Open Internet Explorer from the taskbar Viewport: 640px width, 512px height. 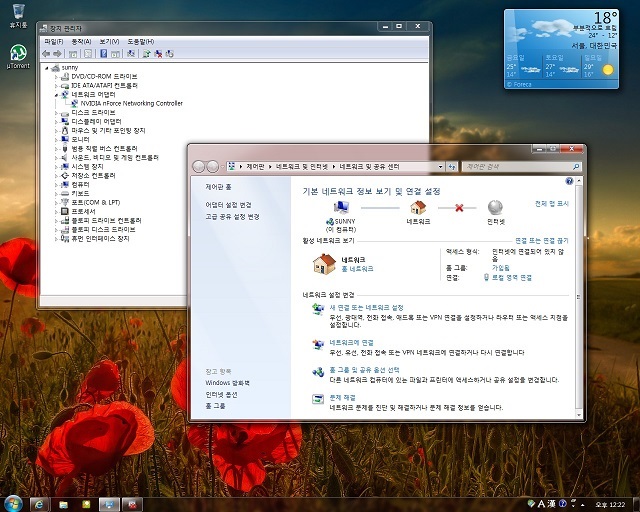coord(40,505)
